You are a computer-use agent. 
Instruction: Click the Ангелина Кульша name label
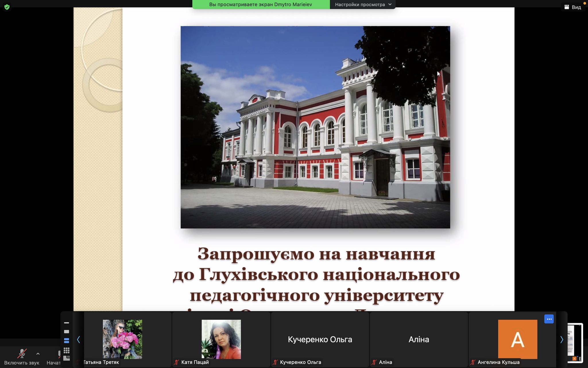pos(498,362)
